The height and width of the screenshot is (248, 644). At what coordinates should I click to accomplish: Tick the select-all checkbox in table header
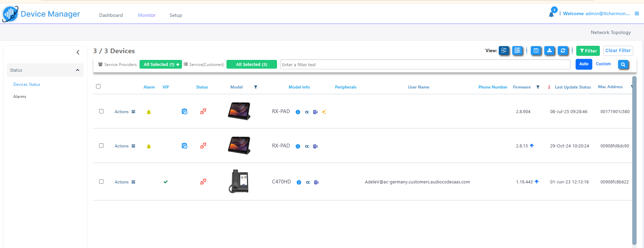coord(98,86)
